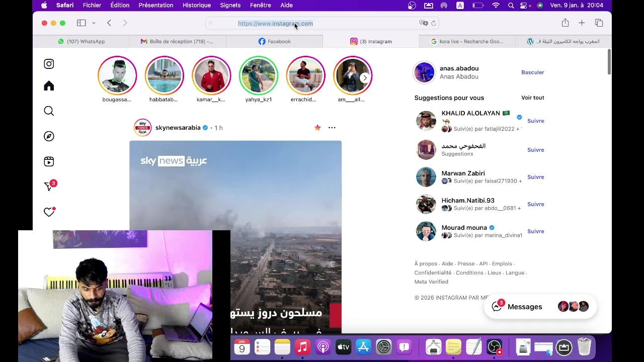
Task: Open Instagram Search from sidebar
Action: [x=49, y=111]
